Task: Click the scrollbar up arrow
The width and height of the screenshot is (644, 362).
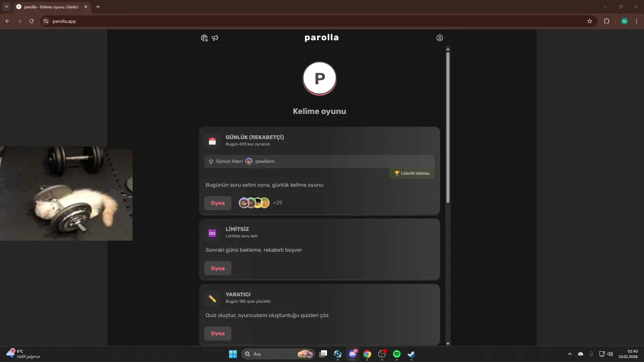Action: 448,49
